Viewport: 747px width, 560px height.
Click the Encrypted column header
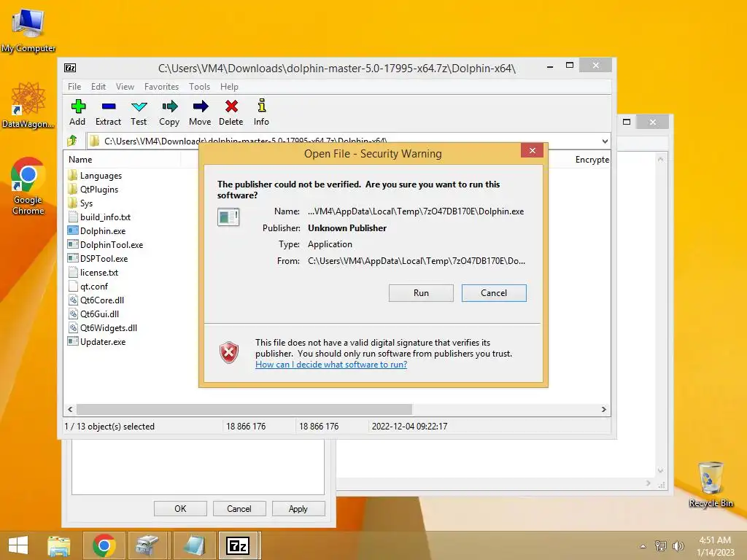592,160
